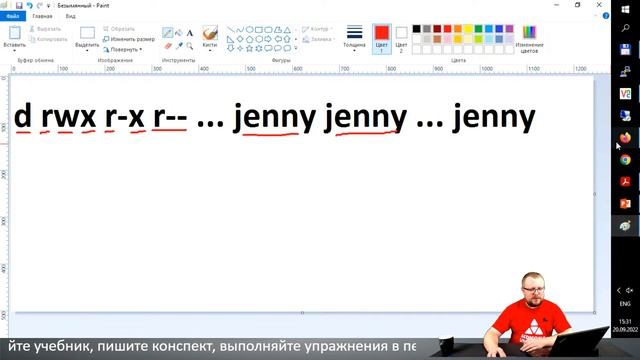Click Save icon in quick access toolbar

(19, 6)
